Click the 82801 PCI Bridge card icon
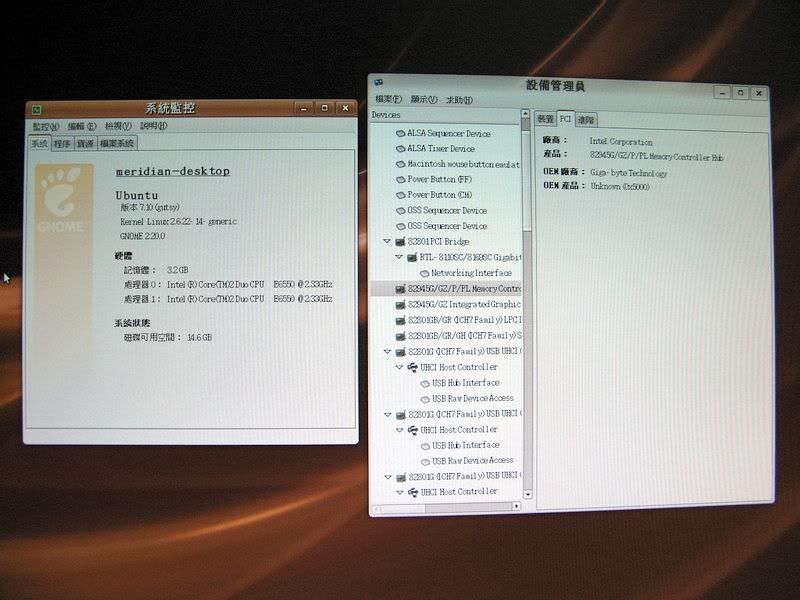800x600 pixels. 401,241
